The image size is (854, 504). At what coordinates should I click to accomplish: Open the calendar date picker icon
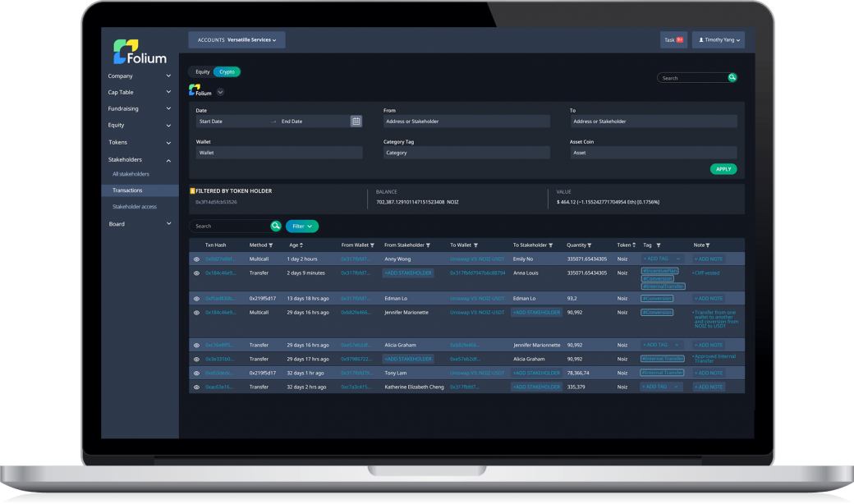pos(356,121)
